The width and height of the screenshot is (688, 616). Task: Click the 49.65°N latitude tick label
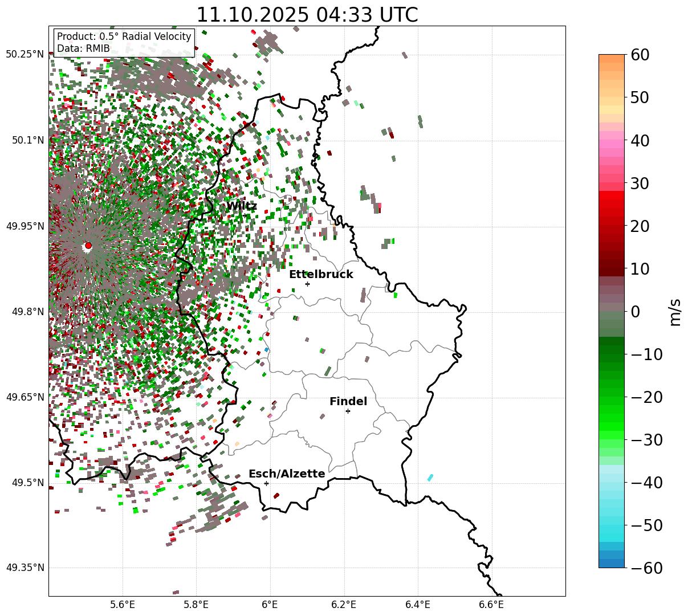pyautogui.click(x=25, y=397)
